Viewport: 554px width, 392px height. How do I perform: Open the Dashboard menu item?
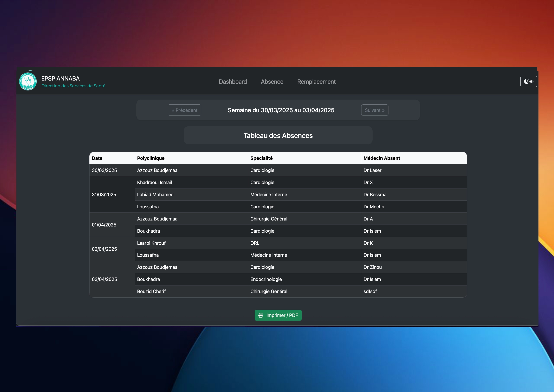pyautogui.click(x=233, y=82)
